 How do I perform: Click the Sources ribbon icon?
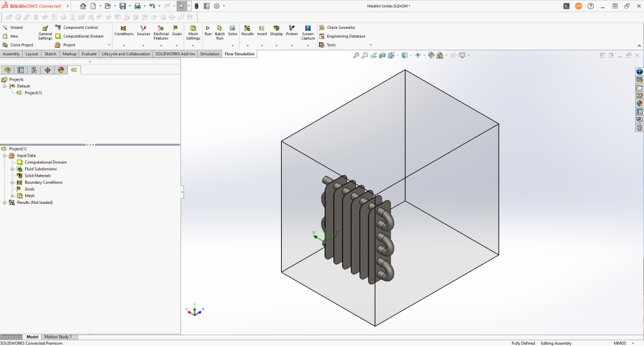pos(143,31)
